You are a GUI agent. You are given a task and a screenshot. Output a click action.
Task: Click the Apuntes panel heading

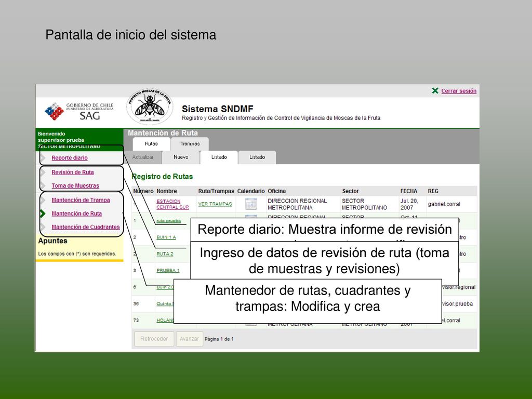click(52, 241)
